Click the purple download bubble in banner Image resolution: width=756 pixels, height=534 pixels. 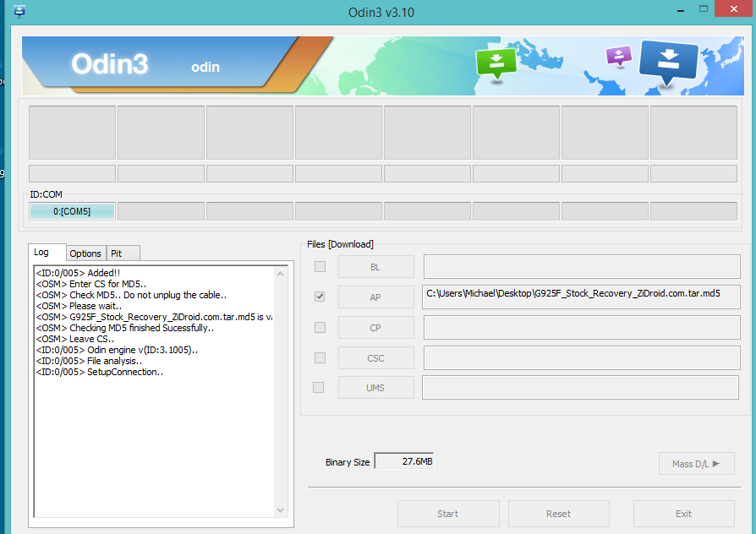point(619,56)
